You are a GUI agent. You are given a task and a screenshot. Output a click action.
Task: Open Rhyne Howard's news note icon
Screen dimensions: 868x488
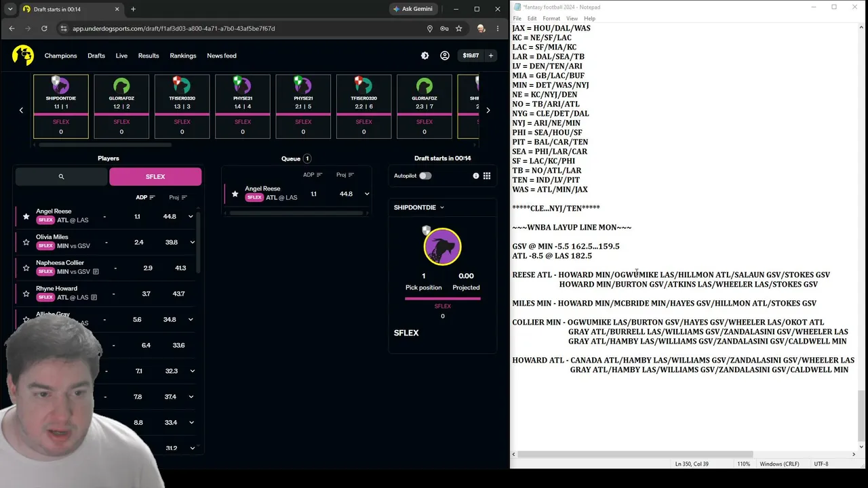coord(94,298)
